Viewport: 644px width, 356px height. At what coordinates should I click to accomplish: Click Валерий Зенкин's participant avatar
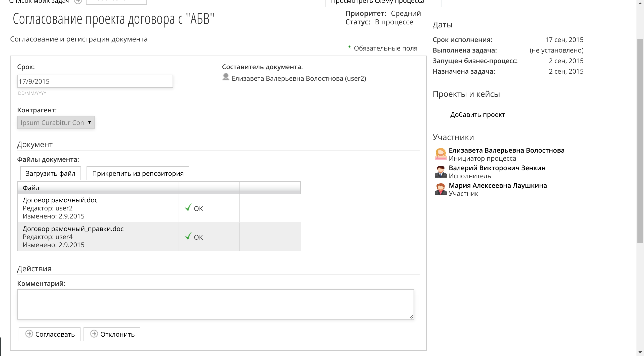[x=440, y=171]
